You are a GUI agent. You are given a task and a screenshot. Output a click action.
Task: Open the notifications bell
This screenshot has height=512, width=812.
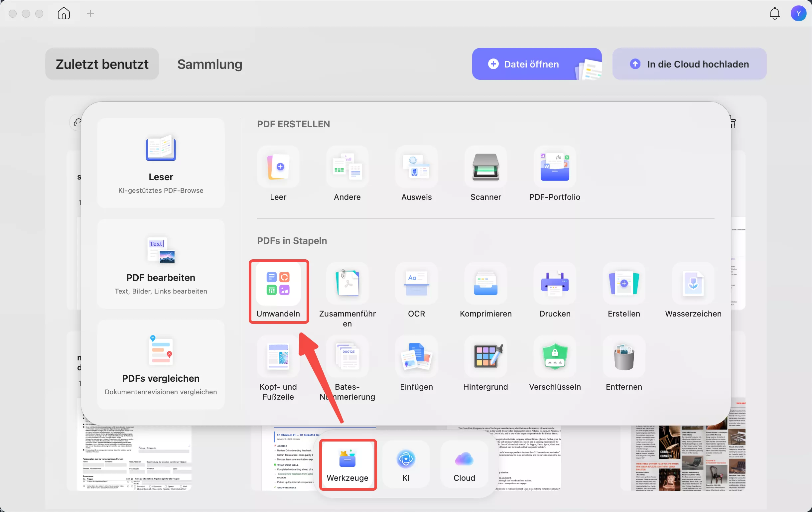point(774,14)
